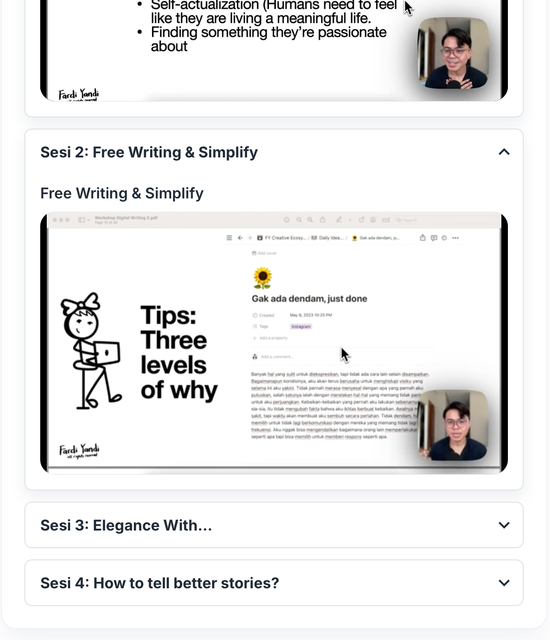The image size is (550, 640).
Task: Expand Sesi 3: Elegance With section
Action: (504, 525)
